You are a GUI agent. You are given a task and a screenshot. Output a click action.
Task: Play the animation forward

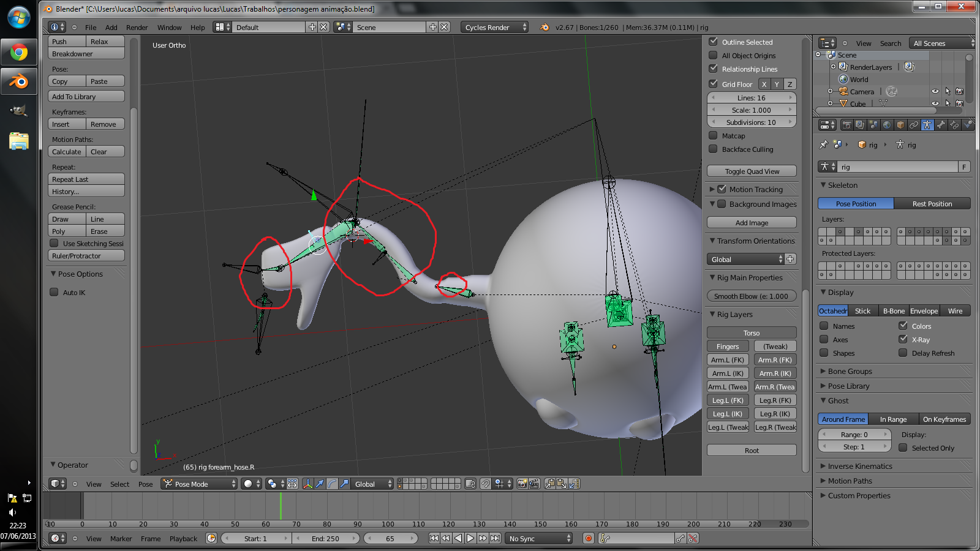[470, 538]
